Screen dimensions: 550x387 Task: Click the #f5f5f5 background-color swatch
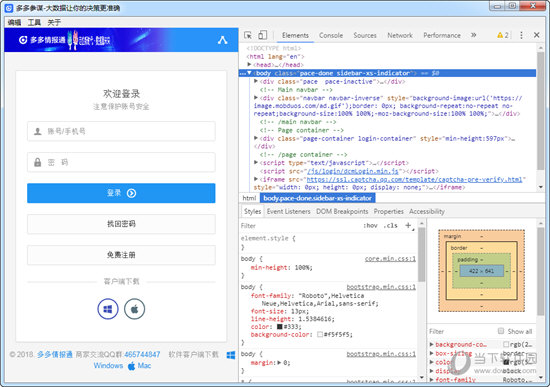(x=320, y=334)
